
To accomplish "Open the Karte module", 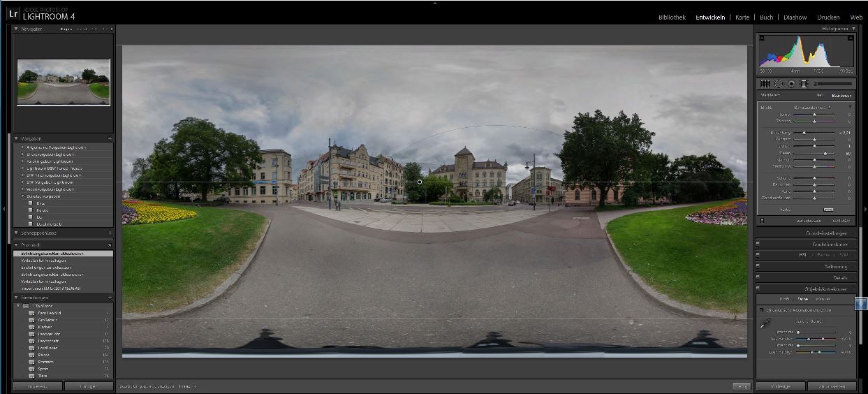I will pos(742,17).
